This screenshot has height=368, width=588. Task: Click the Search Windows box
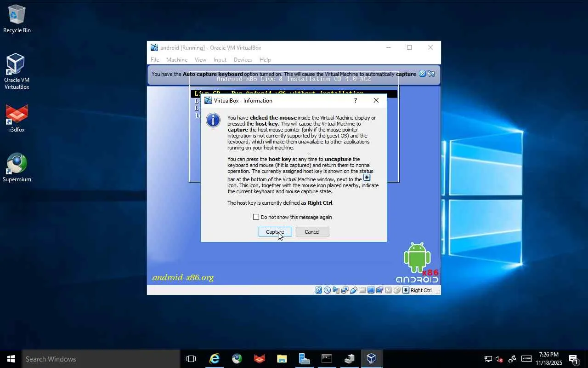pos(101,359)
